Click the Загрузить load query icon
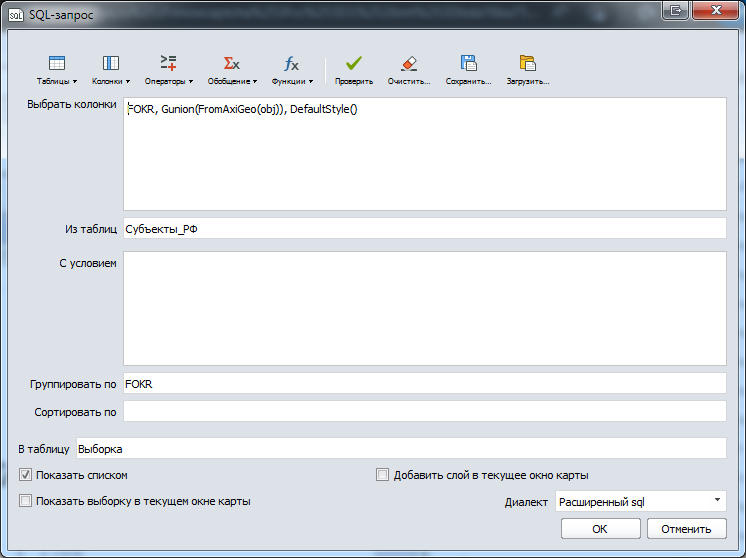Screen dimensions: 746x558 click(x=527, y=64)
